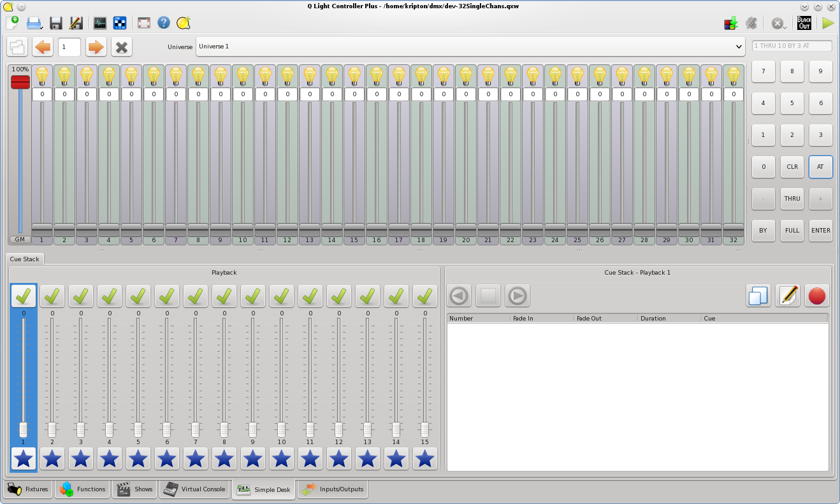The height and width of the screenshot is (504, 840).
Task: Click the New workspace icon
Action: click(12, 23)
